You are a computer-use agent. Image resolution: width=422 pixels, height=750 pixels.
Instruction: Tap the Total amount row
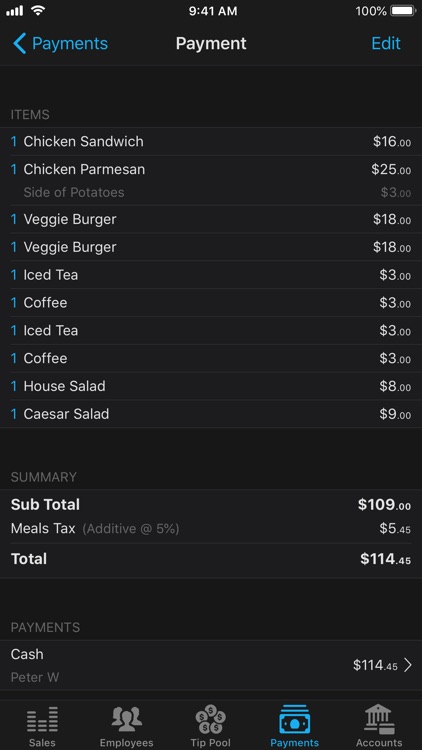point(211,559)
